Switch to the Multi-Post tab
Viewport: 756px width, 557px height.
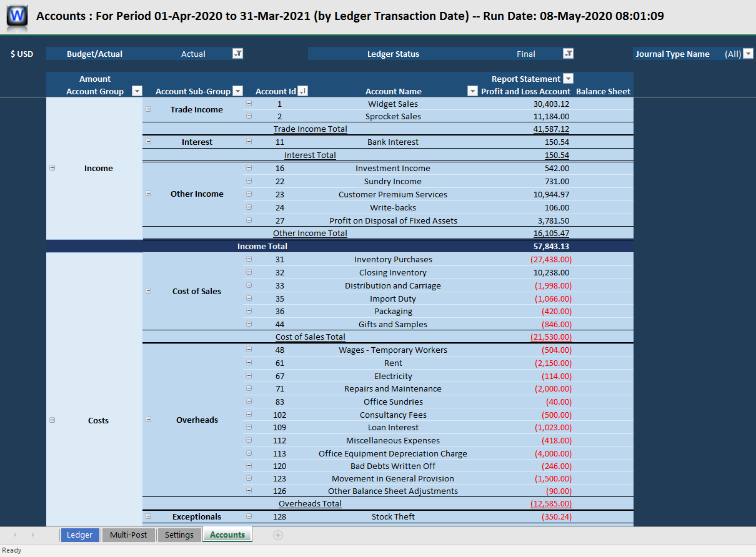pos(129,535)
